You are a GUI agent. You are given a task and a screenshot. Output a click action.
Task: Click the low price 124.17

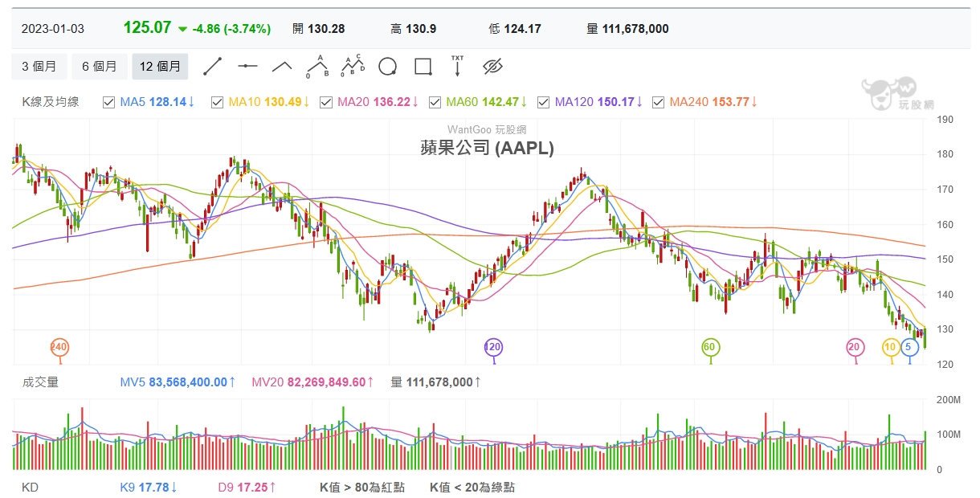pyautogui.click(x=522, y=29)
